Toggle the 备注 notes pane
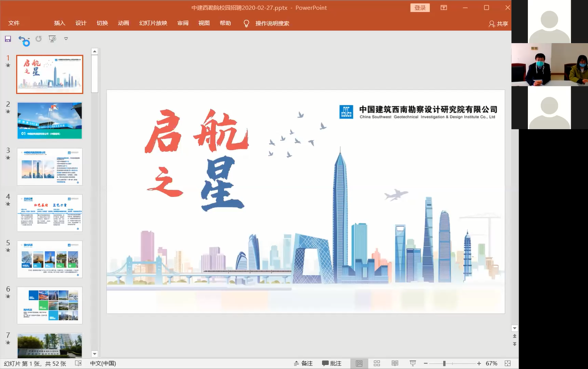 pyautogui.click(x=302, y=364)
